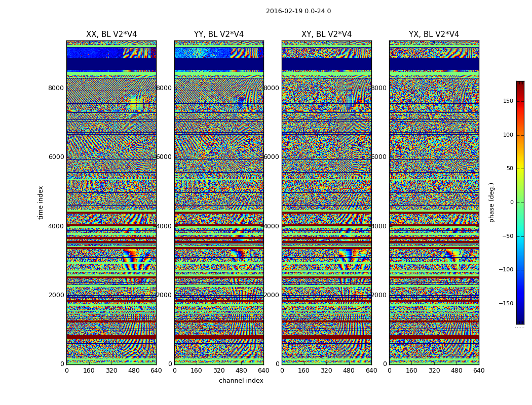Click colorbar tick label '100'
The height and width of the screenshot is (405, 532).
pos(508,135)
